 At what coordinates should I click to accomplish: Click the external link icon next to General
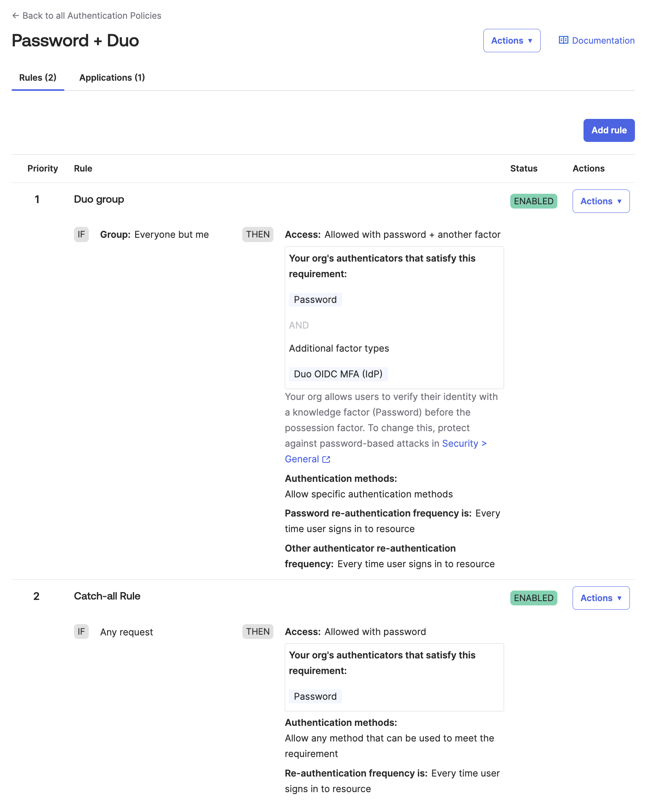click(x=327, y=459)
